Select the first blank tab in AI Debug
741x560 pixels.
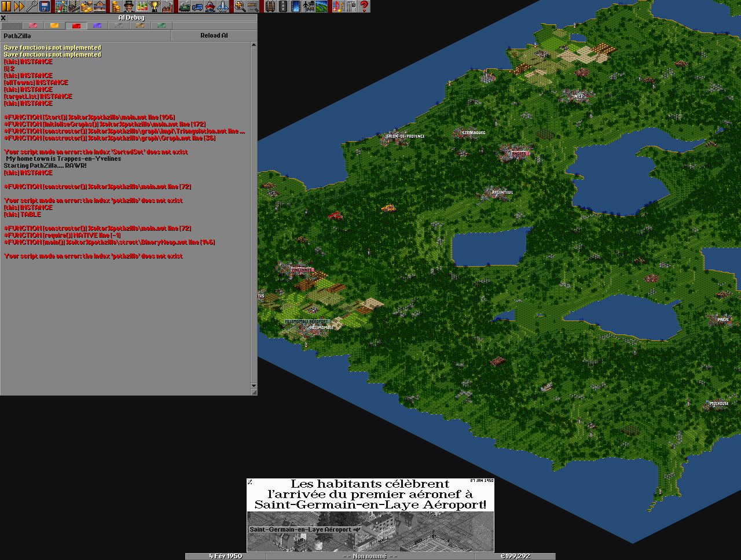pyautogui.click(x=12, y=25)
